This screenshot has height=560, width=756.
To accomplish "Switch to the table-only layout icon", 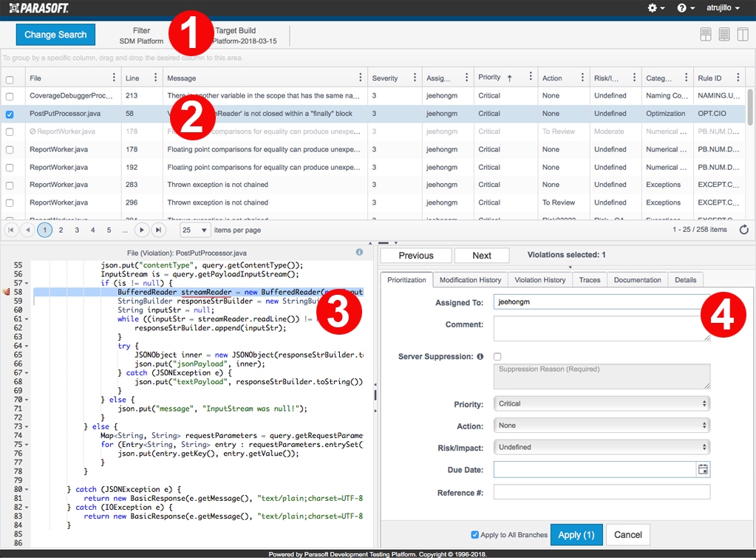I will point(724,34).
